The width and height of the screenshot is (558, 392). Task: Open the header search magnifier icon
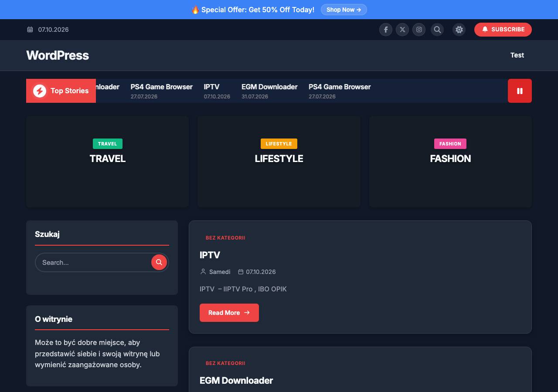coord(437,30)
